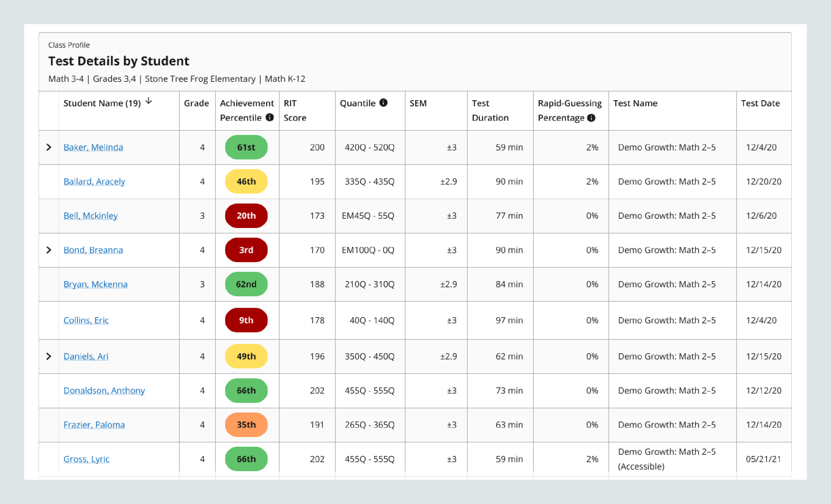Image resolution: width=831 pixels, height=504 pixels.
Task: Click Frazier, Paloma name link
Action: tap(94, 424)
